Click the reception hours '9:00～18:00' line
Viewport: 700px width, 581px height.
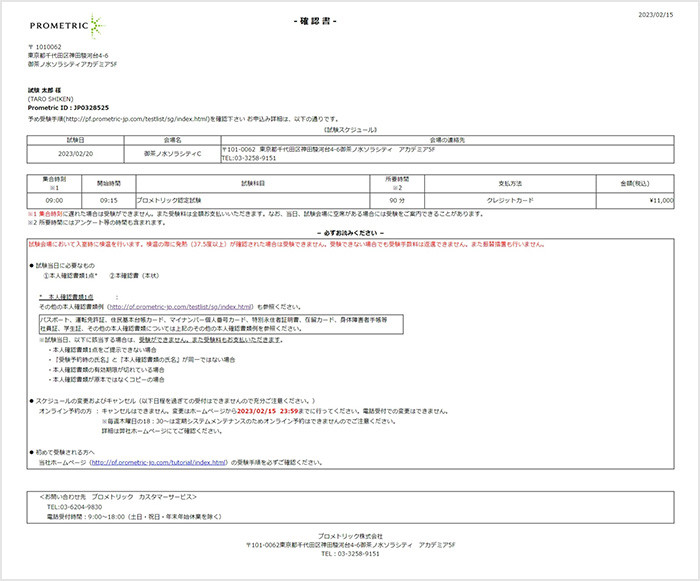[x=134, y=517]
